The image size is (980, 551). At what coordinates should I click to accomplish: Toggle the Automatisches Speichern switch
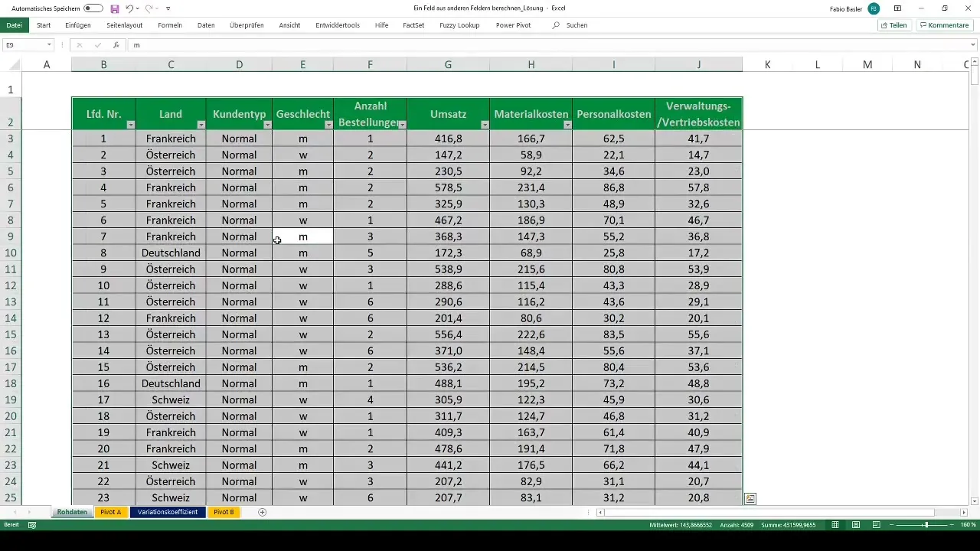click(93, 8)
